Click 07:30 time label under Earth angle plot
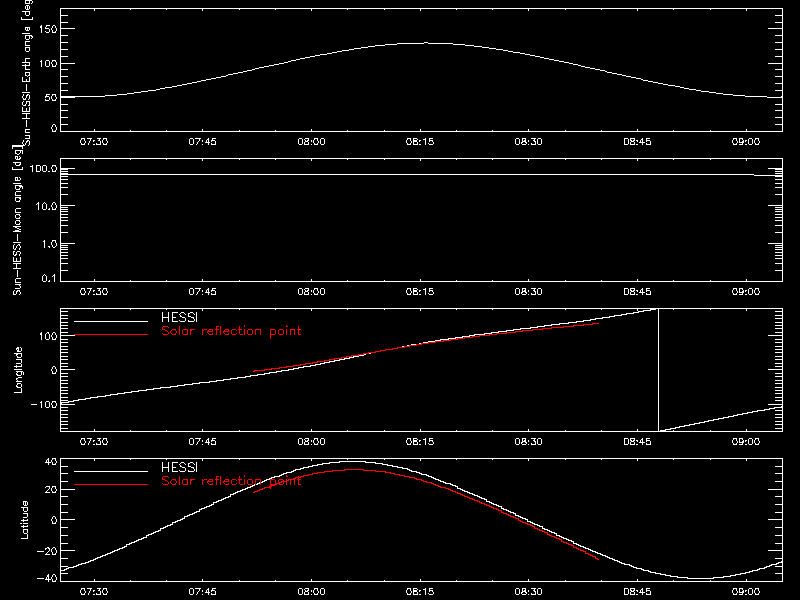The image size is (800, 600). 94,142
